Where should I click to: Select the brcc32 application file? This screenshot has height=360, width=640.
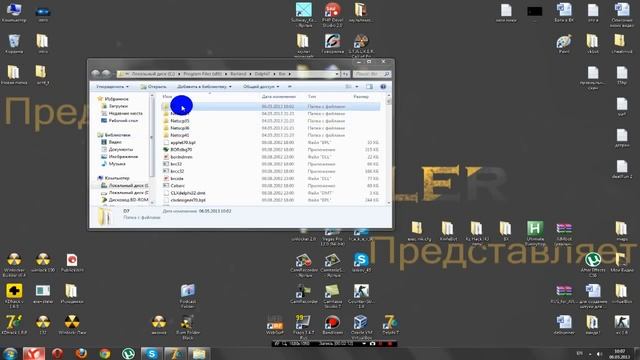point(271,171)
